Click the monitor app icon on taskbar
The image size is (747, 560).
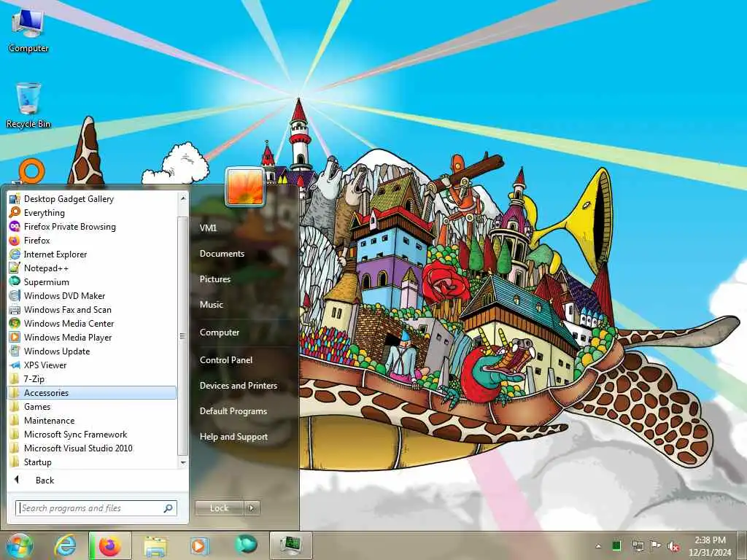coord(290,545)
